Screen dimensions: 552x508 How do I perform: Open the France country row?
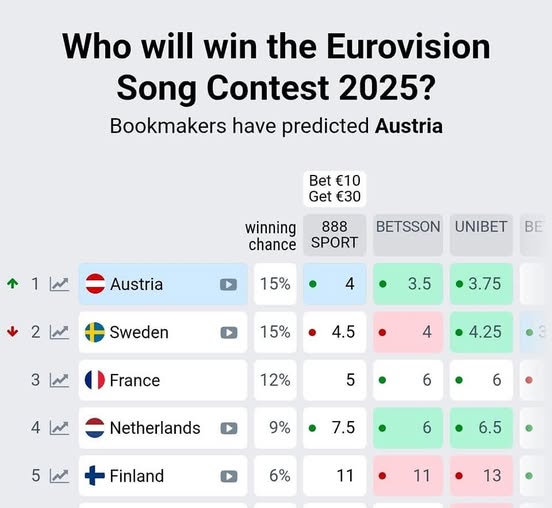tap(163, 380)
